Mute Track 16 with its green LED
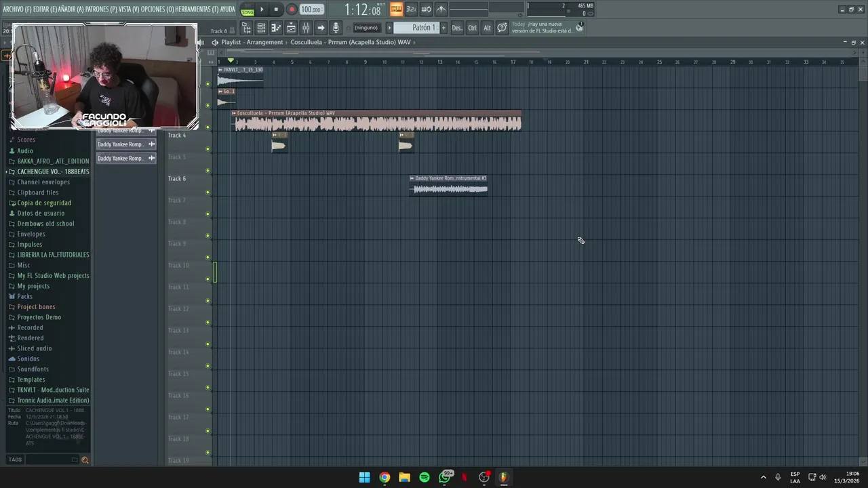 (208, 409)
